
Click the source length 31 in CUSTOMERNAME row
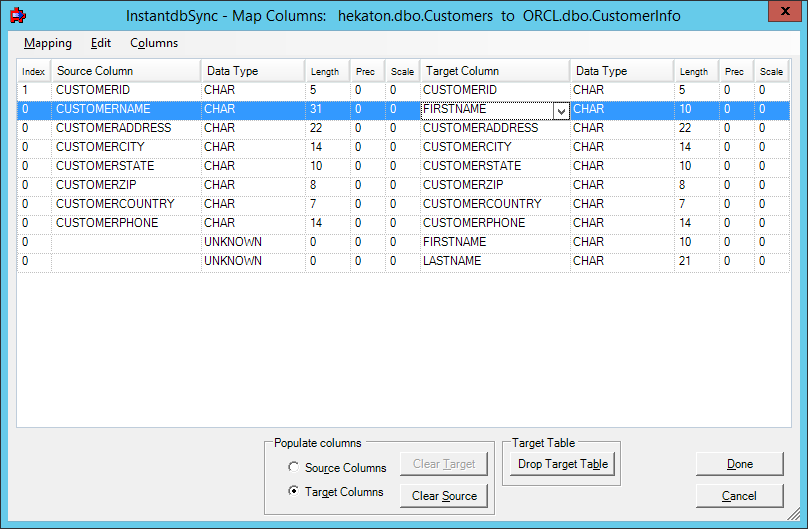328,109
